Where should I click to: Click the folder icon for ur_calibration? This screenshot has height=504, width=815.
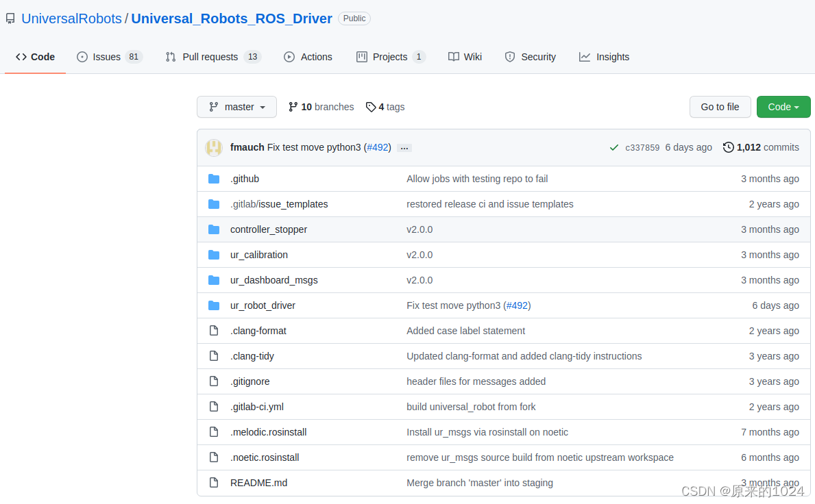214,255
